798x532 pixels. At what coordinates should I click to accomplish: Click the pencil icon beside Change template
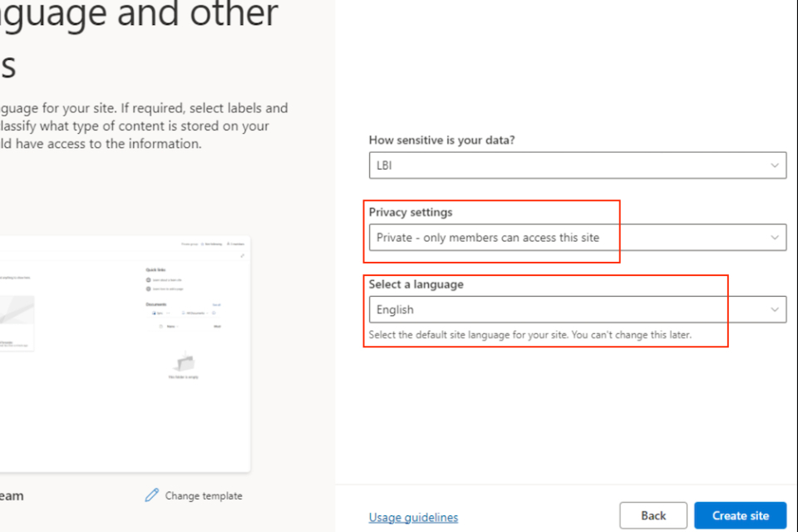[x=151, y=495]
